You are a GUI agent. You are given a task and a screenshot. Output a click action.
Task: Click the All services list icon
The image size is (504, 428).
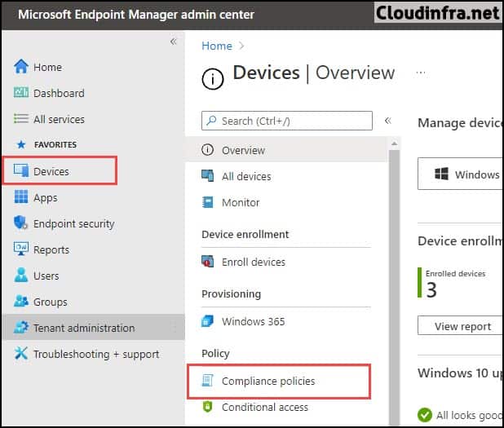click(x=21, y=118)
